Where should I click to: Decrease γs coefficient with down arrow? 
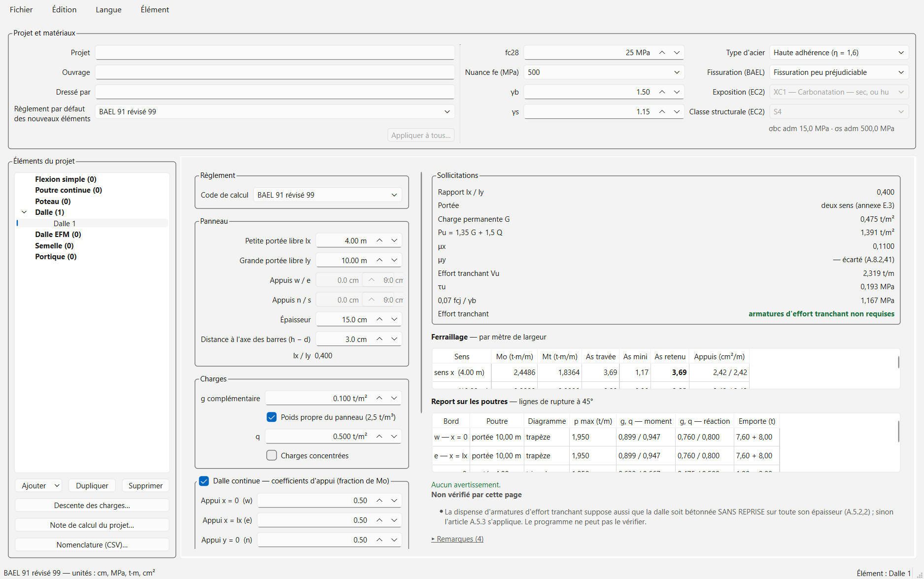tap(677, 112)
